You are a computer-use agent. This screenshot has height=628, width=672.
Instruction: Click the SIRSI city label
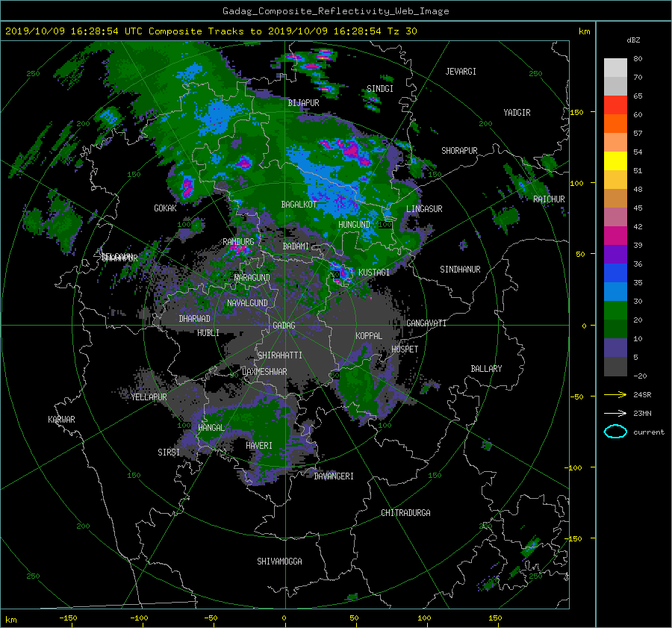pos(169,453)
